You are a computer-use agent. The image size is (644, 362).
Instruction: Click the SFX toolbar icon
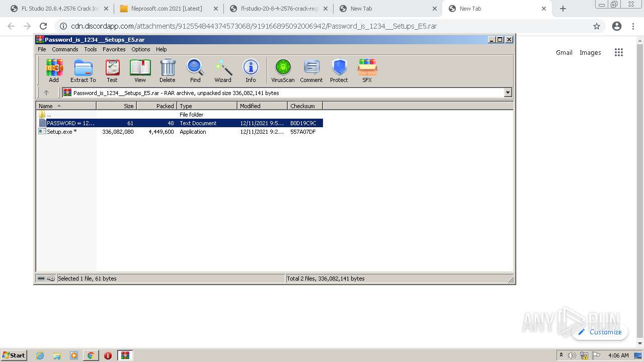[x=367, y=70]
